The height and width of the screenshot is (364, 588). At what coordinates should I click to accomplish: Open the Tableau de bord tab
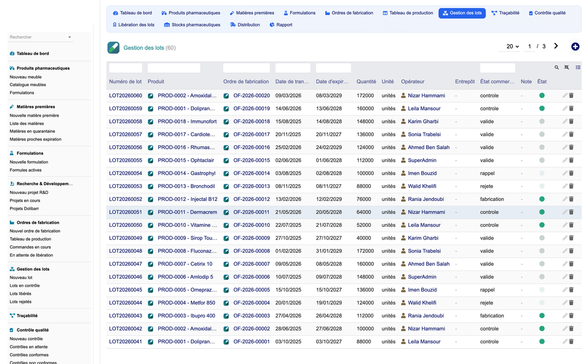[x=132, y=13]
